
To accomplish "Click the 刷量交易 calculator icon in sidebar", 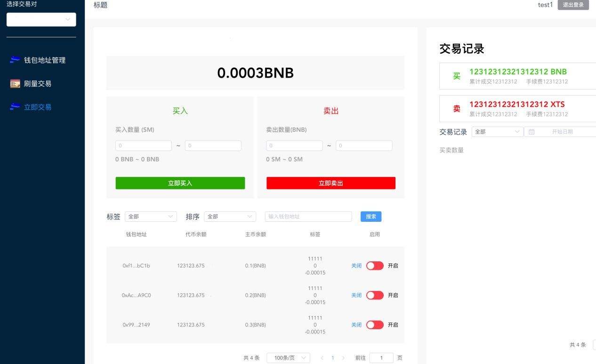I will (x=15, y=83).
